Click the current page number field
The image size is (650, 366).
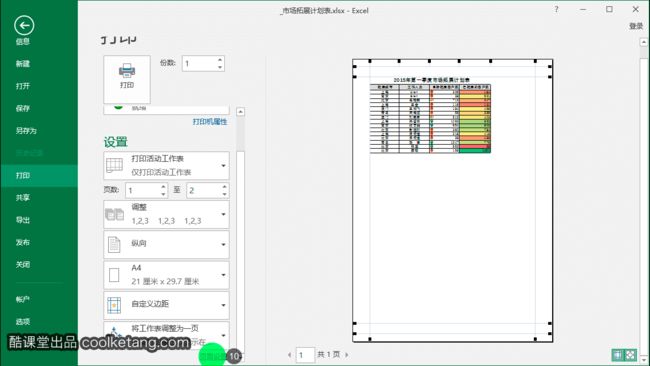(305, 355)
